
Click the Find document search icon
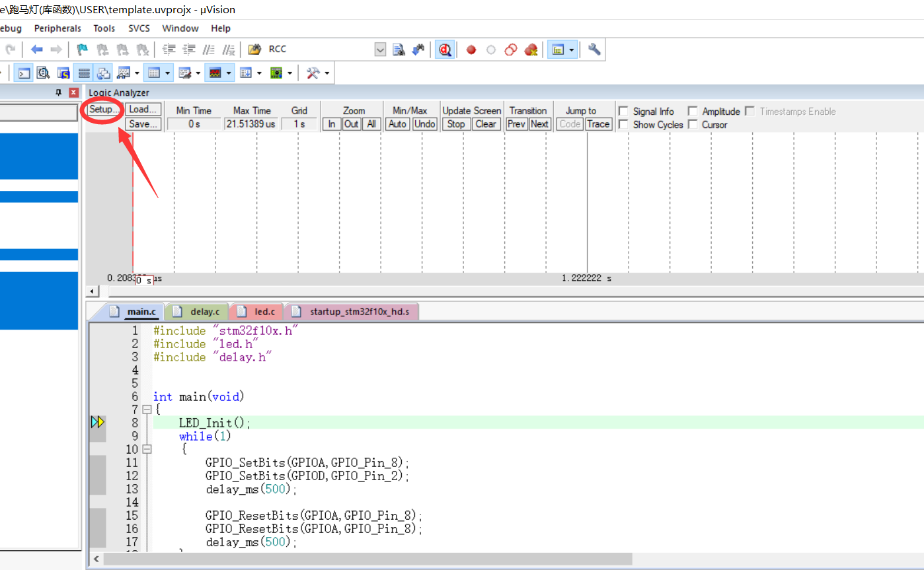[x=399, y=50]
